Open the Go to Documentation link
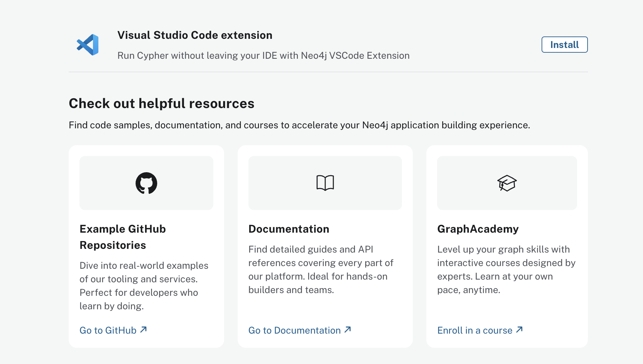Screen dimensions: 643x364 point(300,330)
